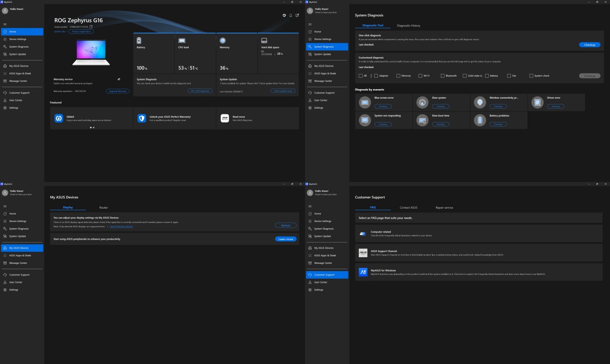
Task: Click the ASUS Support Channel logo icon
Action: pyautogui.click(x=363, y=253)
